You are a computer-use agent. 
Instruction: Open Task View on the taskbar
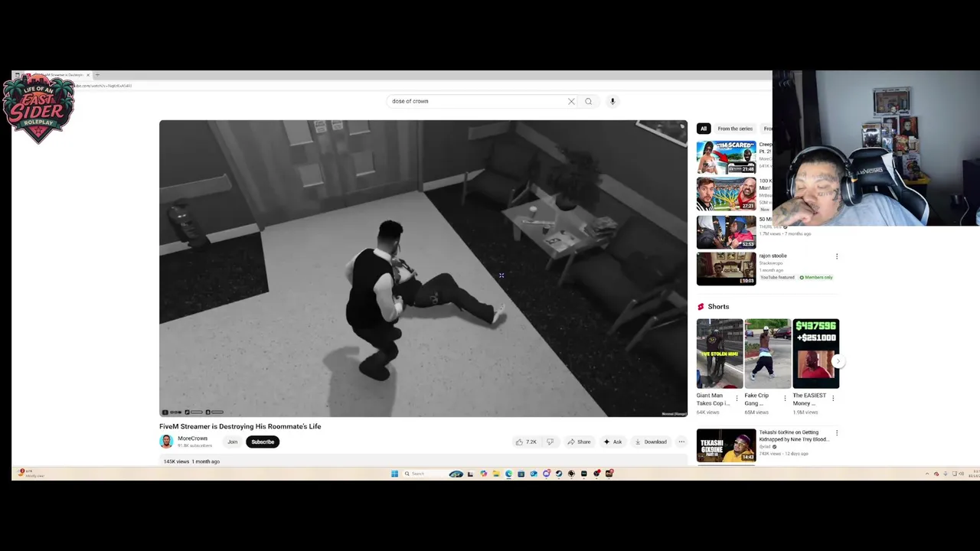(470, 474)
